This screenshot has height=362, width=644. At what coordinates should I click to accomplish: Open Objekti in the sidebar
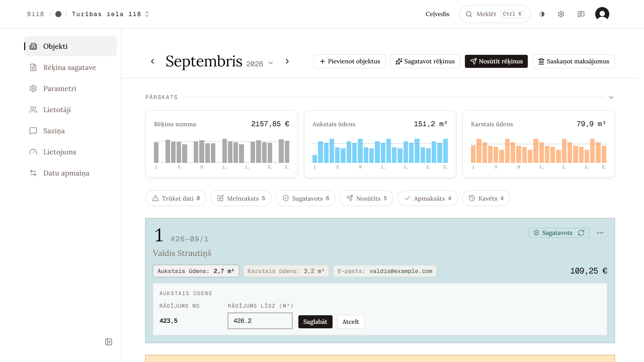pos(70,46)
